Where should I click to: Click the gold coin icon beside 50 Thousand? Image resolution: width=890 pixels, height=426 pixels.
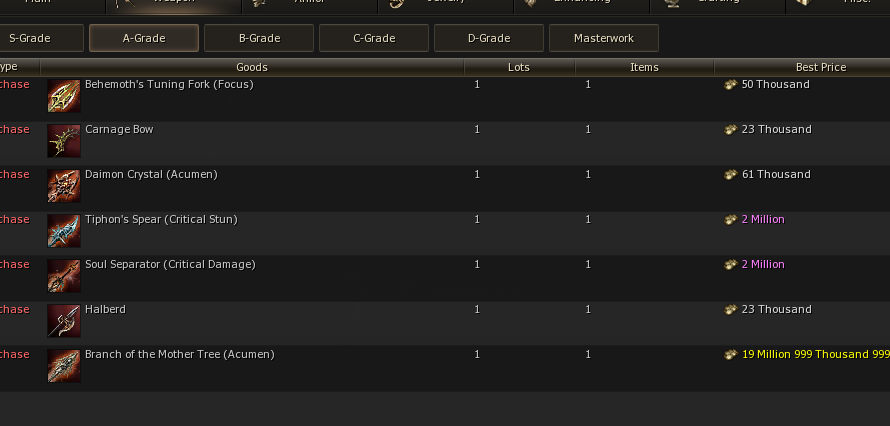[x=731, y=85]
